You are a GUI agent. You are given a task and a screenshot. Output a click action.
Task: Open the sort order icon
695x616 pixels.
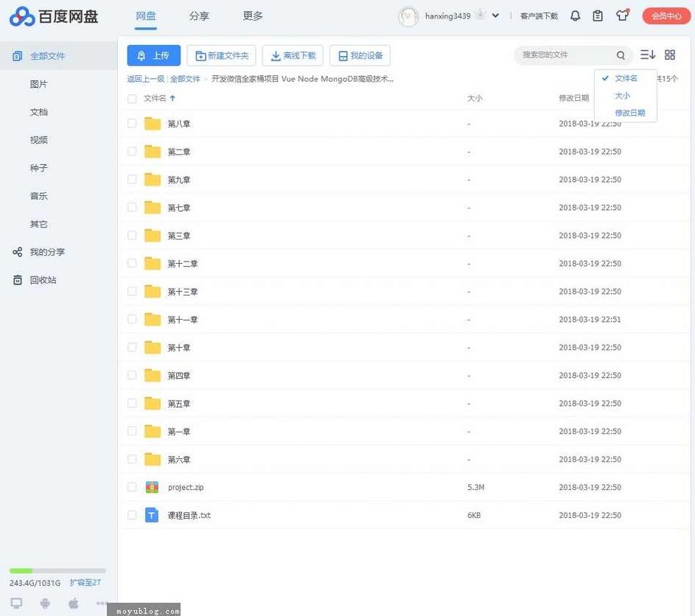point(646,55)
